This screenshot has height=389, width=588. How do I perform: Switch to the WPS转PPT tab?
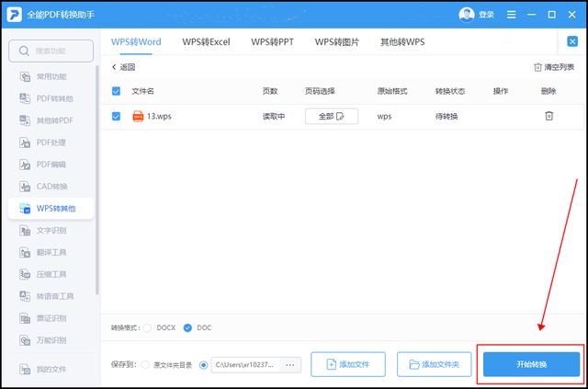click(x=273, y=41)
